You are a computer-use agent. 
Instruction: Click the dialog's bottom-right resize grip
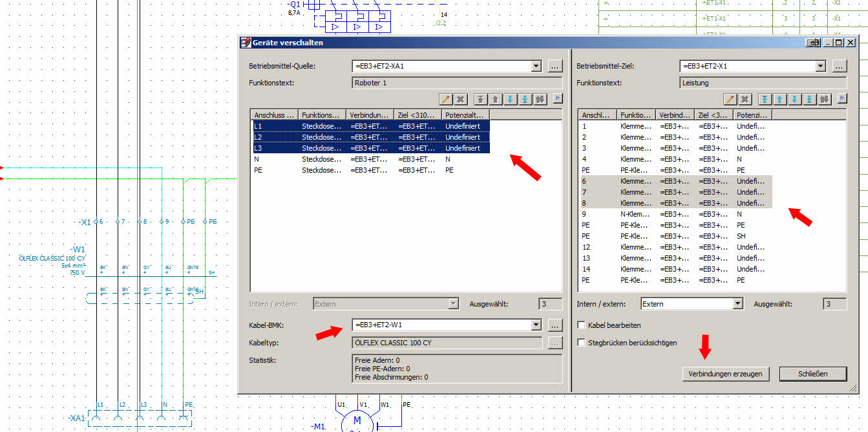pyautogui.click(x=853, y=388)
